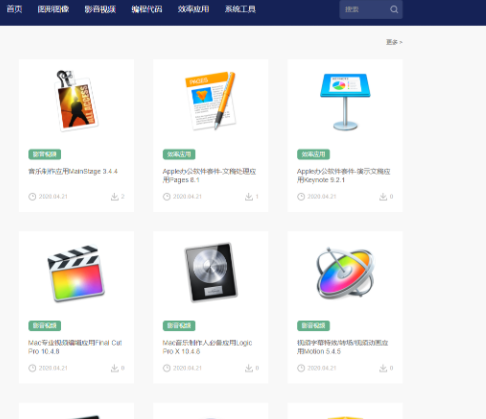Open the Motion 5.4.5 title link
Image resolution: width=486 pixels, height=419 pixels.
343,347
